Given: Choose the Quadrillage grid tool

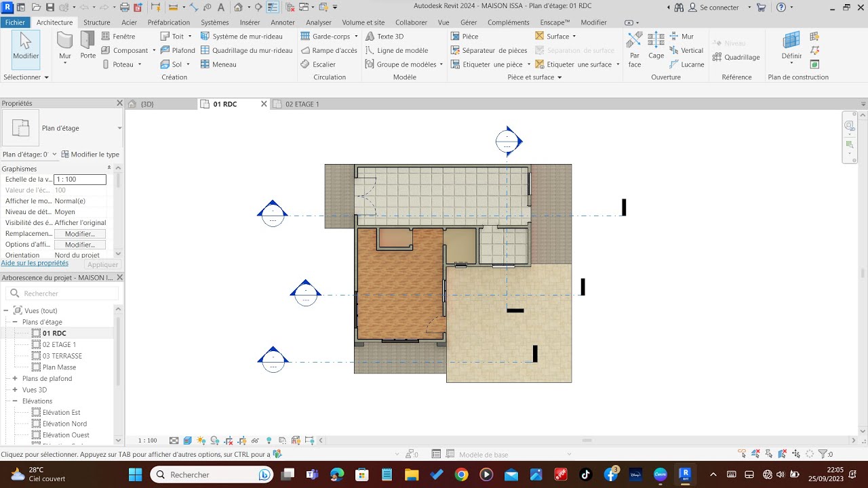Looking at the screenshot, I should click(736, 58).
